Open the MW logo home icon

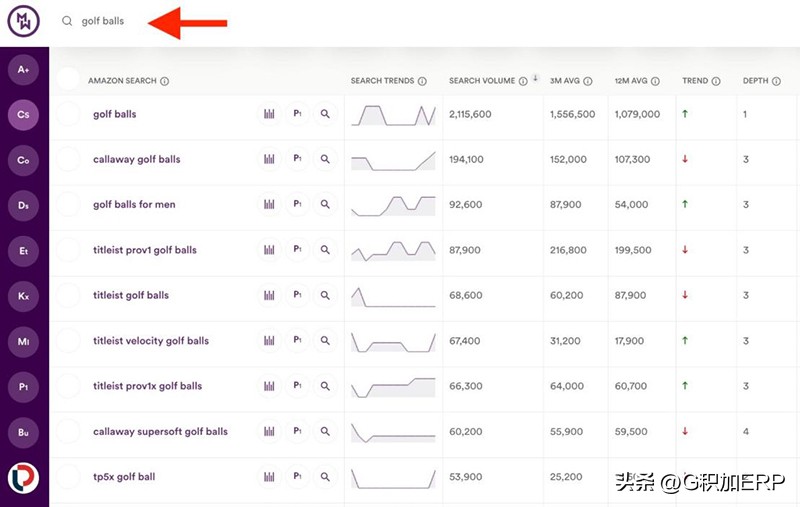(x=23, y=21)
